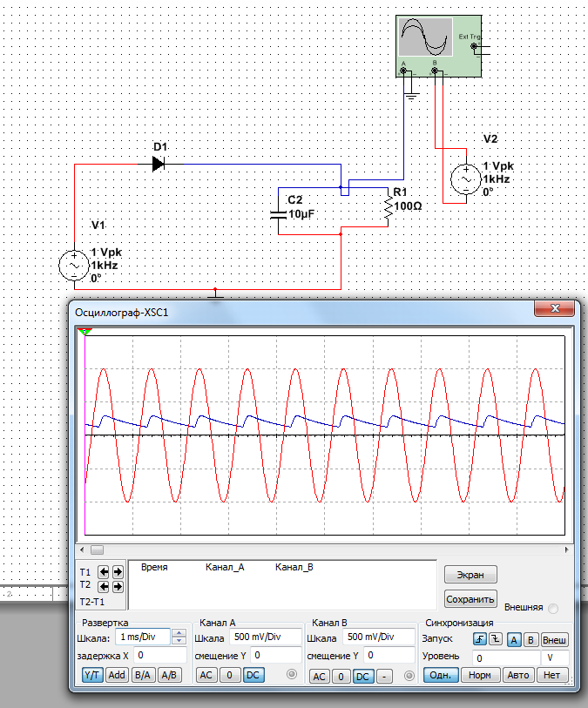Click the trigger level input field
Viewport: 588px width, 708px height.
coord(504,657)
